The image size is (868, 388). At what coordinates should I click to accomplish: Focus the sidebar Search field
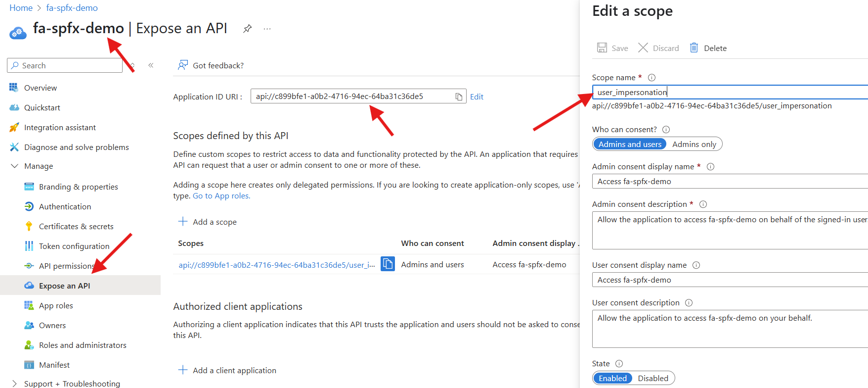pos(65,65)
